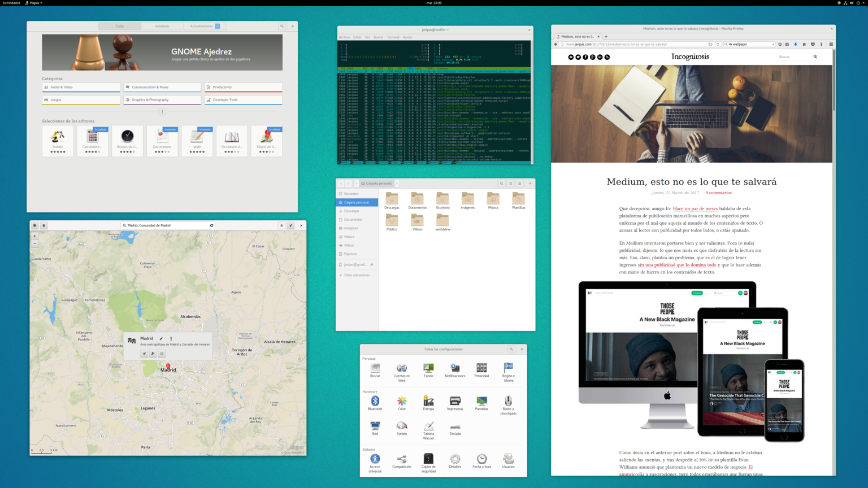Open the Files hamburger menu

[519, 184]
